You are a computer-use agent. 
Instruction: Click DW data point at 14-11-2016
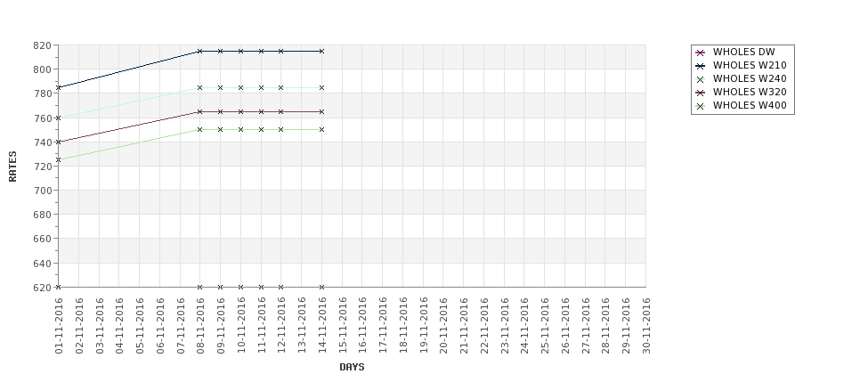(x=321, y=287)
